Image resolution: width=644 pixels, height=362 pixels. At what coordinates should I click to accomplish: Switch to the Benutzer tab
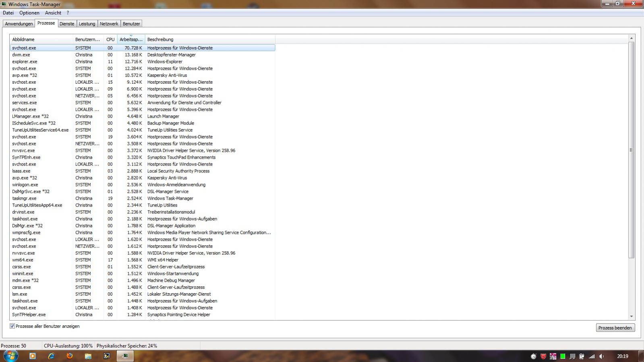point(131,24)
